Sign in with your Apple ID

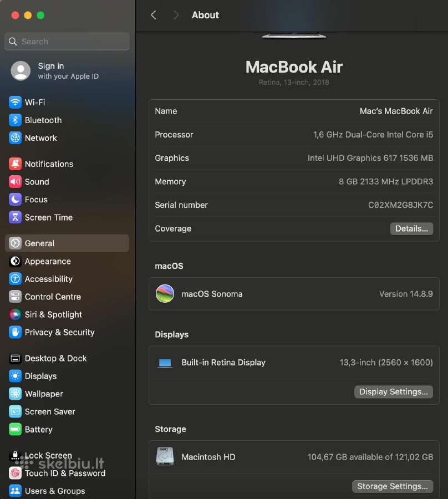[68, 70]
